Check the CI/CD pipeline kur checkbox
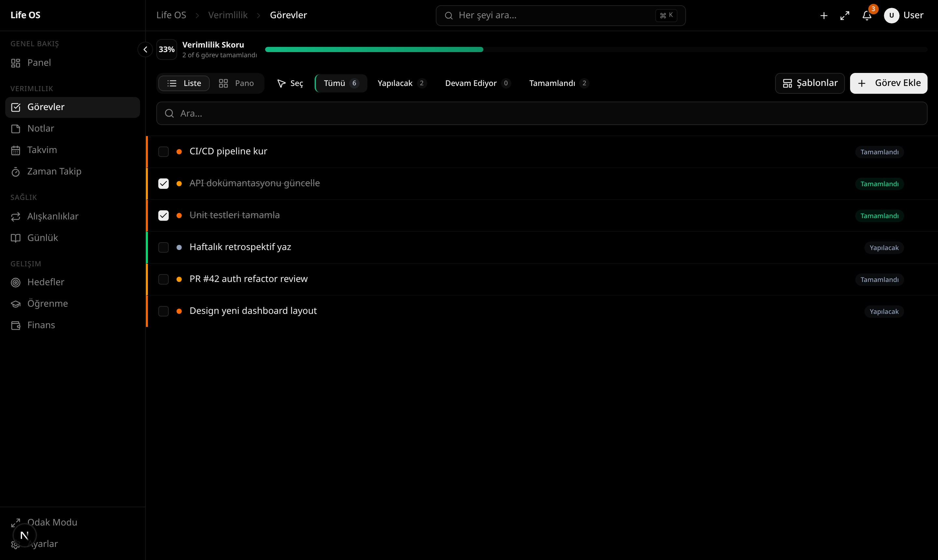The image size is (938, 560). pos(163,152)
